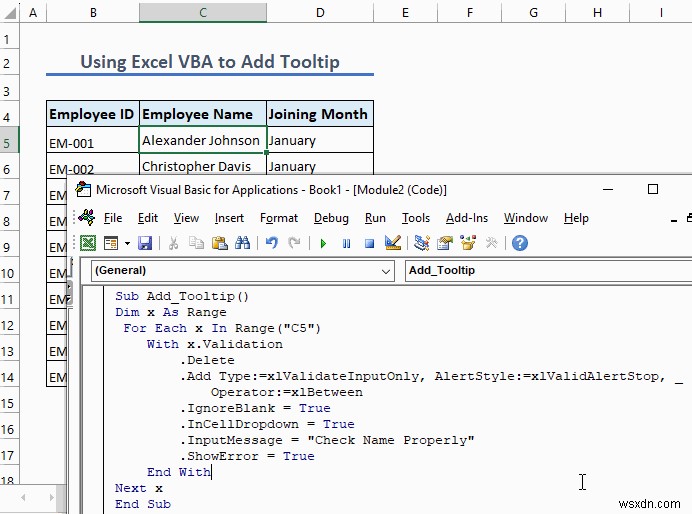Run the macro with the green play icon
692x514 pixels.
(x=323, y=243)
